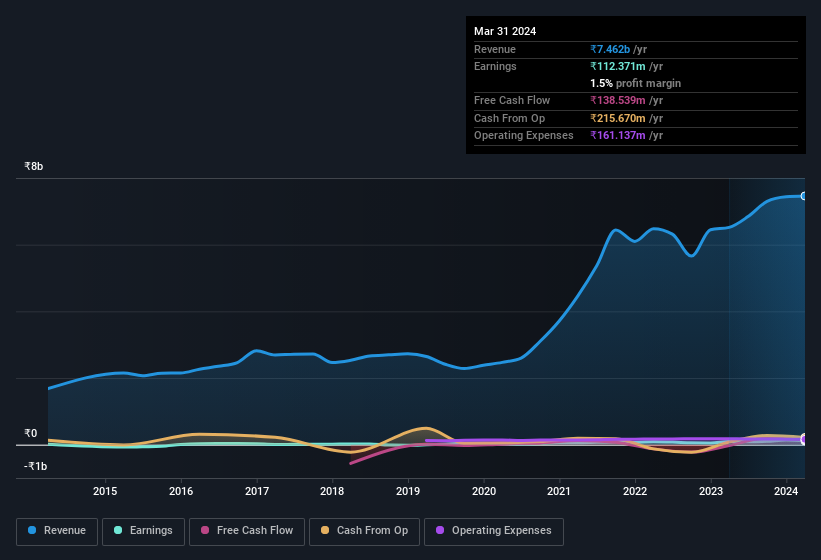821x560 pixels.
Task: Click the revenue endpoint marker on chart
Action: 804,196
